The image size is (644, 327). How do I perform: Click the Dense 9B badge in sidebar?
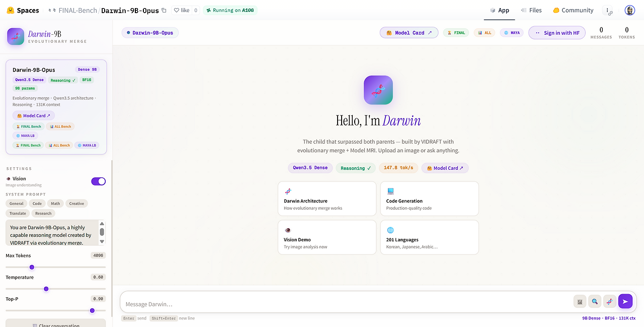tap(88, 70)
